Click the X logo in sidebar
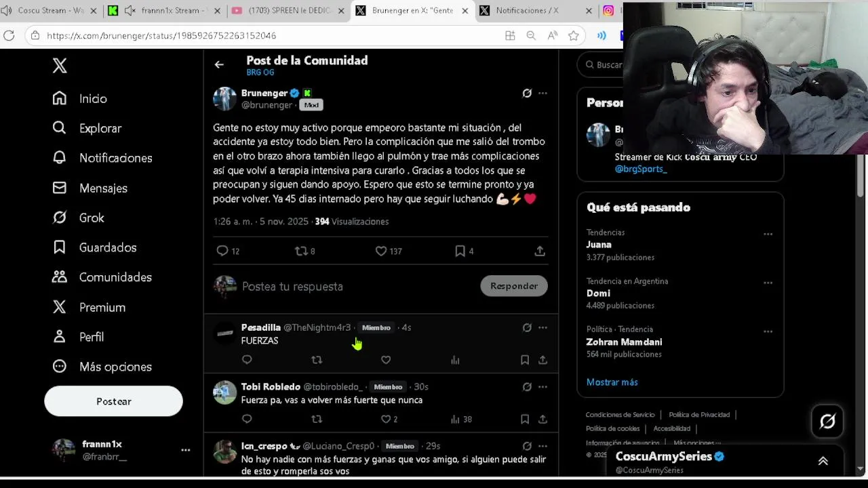 tap(60, 65)
